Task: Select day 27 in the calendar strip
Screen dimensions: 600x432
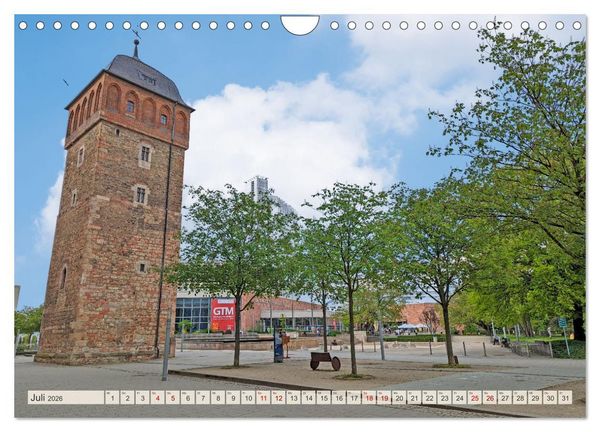Action: click(x=505, y=397)
